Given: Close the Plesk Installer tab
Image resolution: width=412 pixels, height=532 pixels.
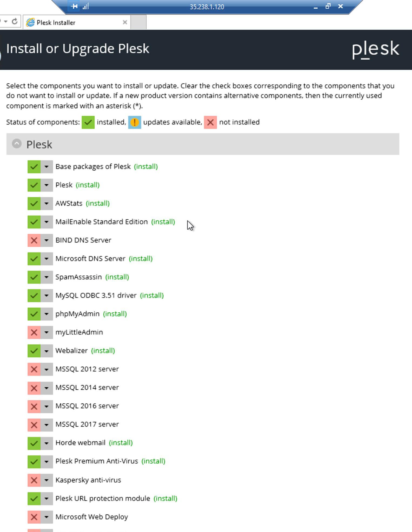Looking at the screenshot, I should [x=125, y=22].
